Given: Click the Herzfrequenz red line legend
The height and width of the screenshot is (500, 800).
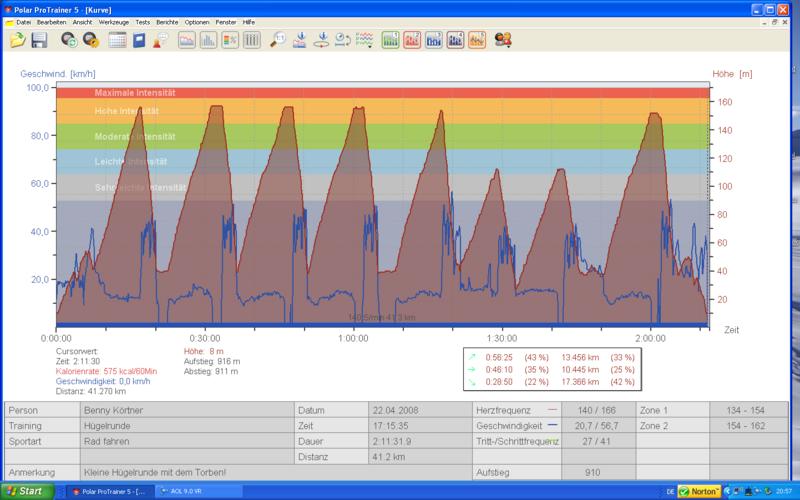Looking at the screenshot, I should [x=552, y=410].
